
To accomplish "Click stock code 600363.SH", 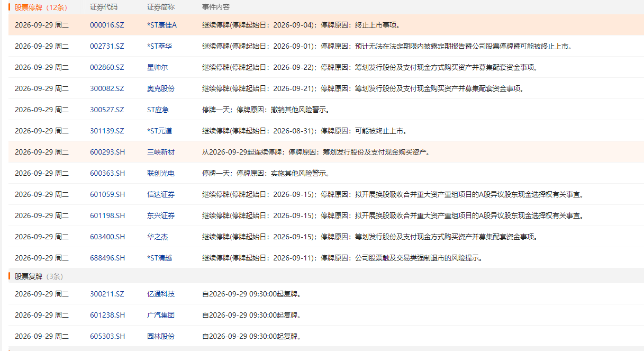I will tap(107, 173).
